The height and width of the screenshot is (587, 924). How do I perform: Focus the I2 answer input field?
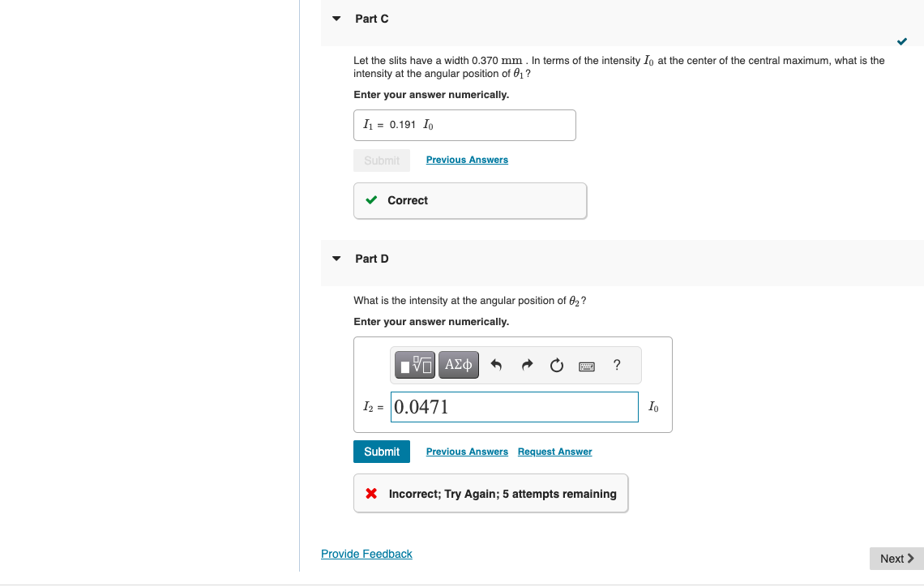tap(515, 407)
